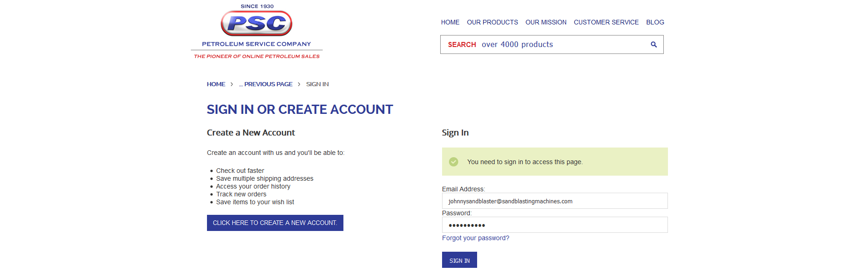Go back via PREVIOUS PAGE breadcrumb
Screen dimensions: 868x272
[266, 84]
